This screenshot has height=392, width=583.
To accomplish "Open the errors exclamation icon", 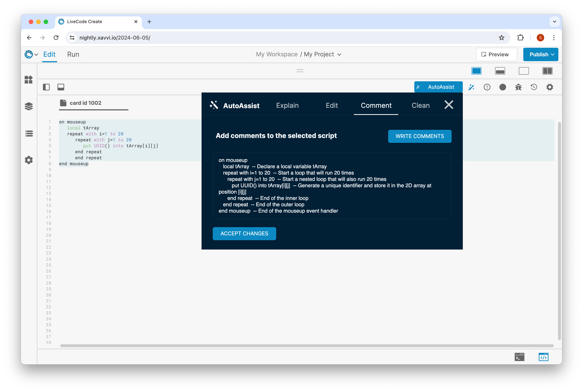I will coord(487,87).
